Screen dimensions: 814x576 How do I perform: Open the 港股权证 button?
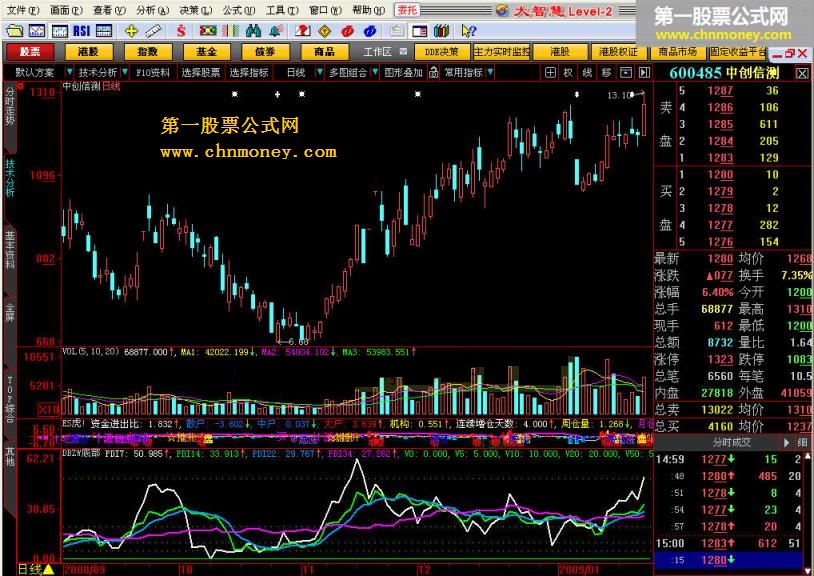pyautogui.click(x=618, y=52)
